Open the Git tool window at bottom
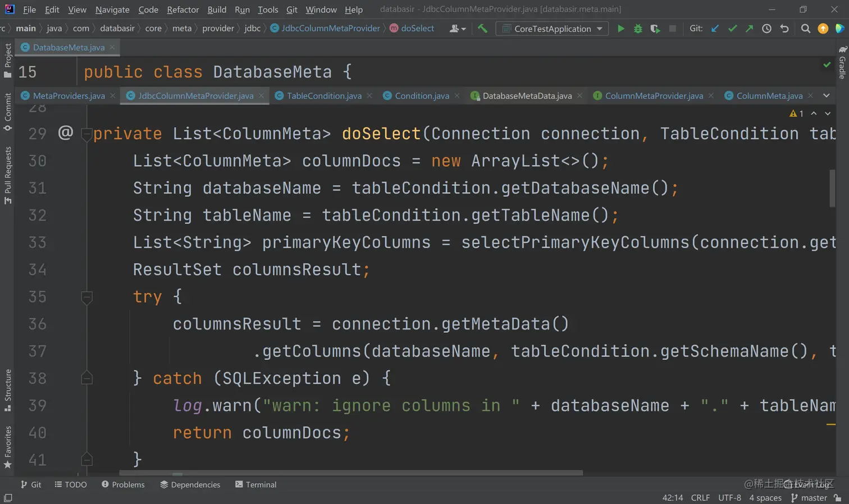The height and width of the screenshot is (504, 849). point(31,484)
